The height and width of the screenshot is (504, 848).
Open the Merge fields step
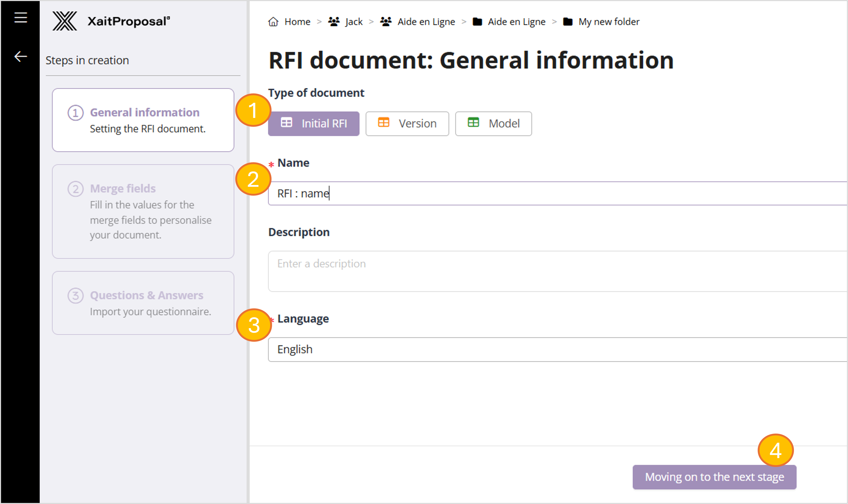[x=143, y=211]
